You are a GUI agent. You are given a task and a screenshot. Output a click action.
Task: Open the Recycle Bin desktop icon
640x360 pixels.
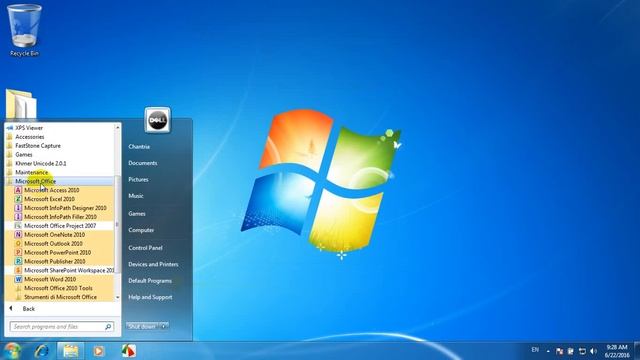(24, 30)
